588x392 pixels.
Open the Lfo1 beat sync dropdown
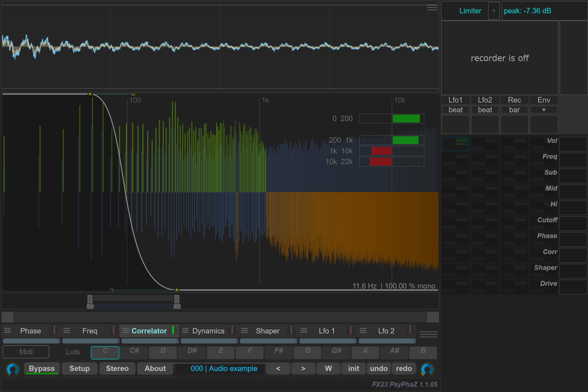point(455,110)
